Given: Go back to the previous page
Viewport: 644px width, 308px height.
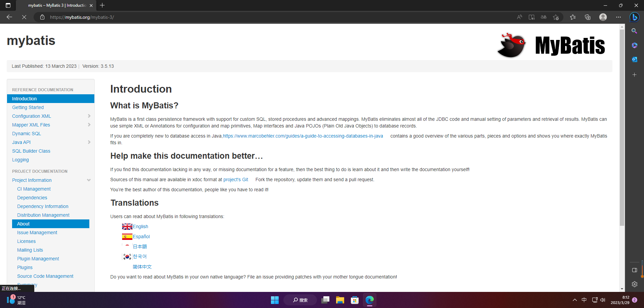Looking at the screenshot, I should coord(9,17).
